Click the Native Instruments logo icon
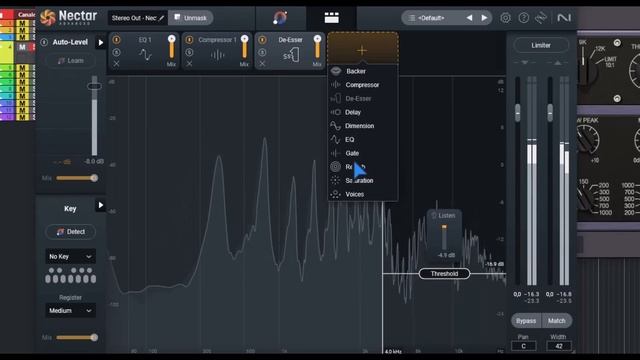The height and width of the screenshot is (360, 640). click(x=564, y=18)
